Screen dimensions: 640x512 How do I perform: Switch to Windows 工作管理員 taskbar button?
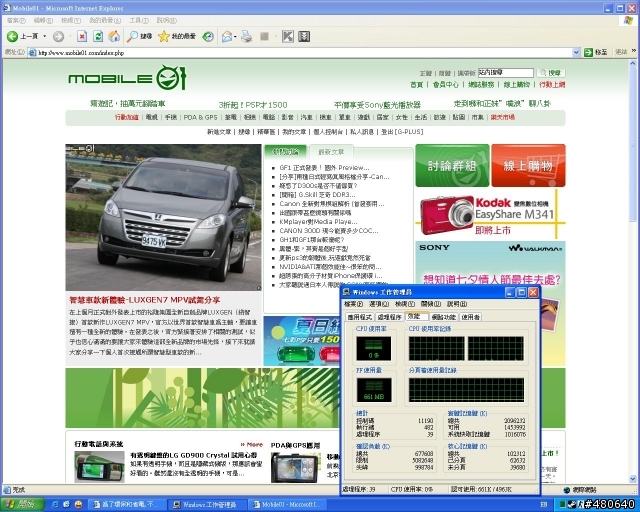[x=208, y=505]
